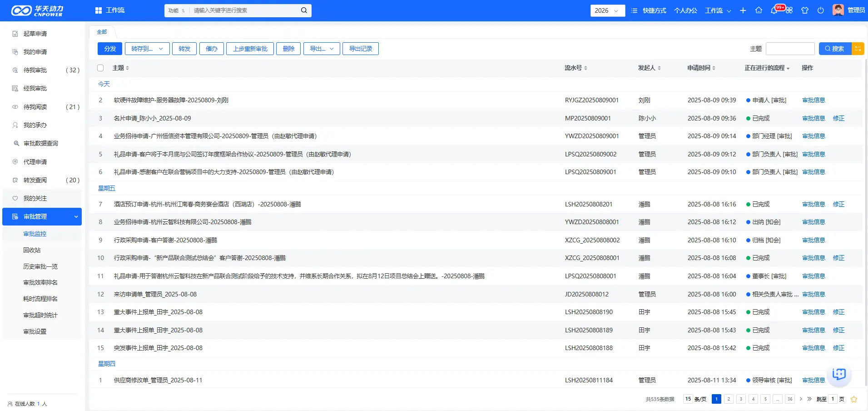Click the next page arrow
Screen dimensions: 868x411
click(801, 399)
